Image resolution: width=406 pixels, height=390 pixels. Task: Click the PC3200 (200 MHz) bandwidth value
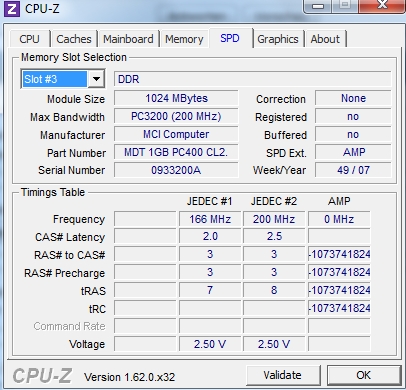[176, 116]
